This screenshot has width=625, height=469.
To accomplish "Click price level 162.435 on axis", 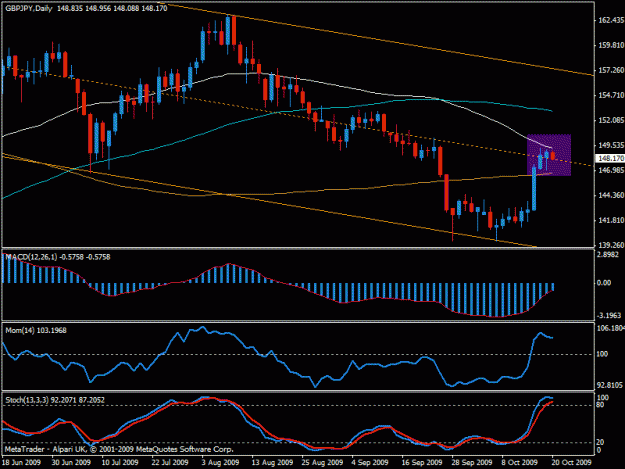I will click(x=611, y=20).
